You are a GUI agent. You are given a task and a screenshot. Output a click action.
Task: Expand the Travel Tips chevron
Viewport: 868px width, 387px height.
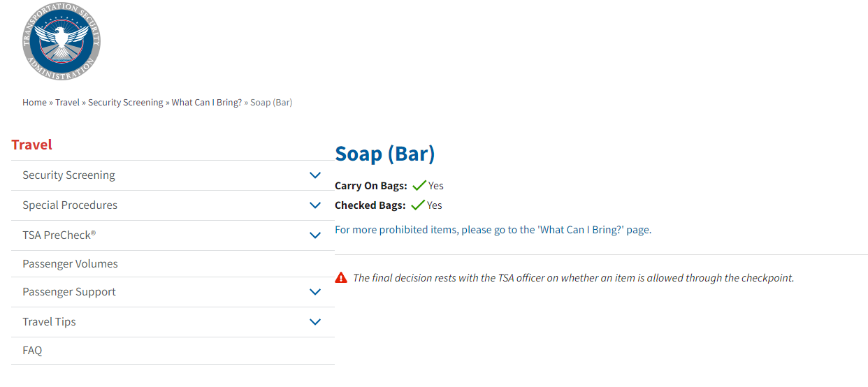315,322
